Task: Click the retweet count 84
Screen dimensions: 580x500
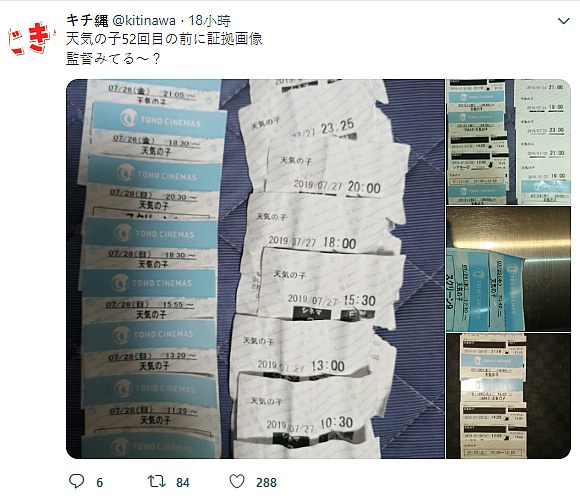Action: coord(183,483)
